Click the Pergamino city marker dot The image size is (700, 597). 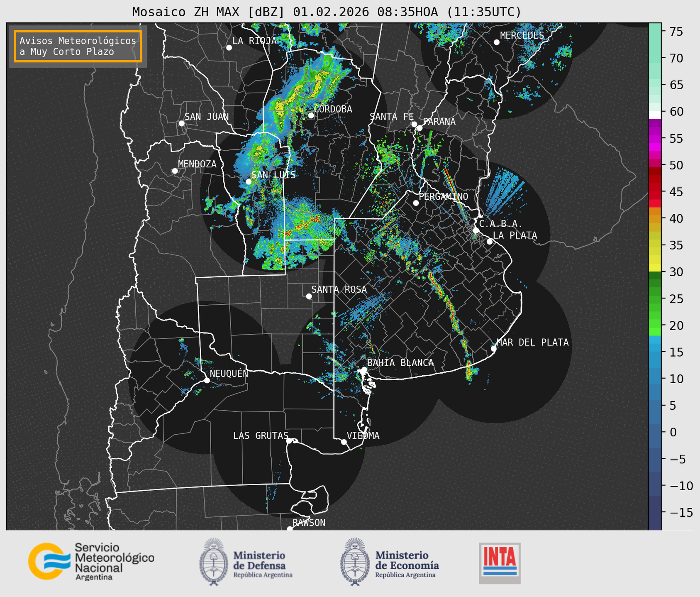point(416,203)
